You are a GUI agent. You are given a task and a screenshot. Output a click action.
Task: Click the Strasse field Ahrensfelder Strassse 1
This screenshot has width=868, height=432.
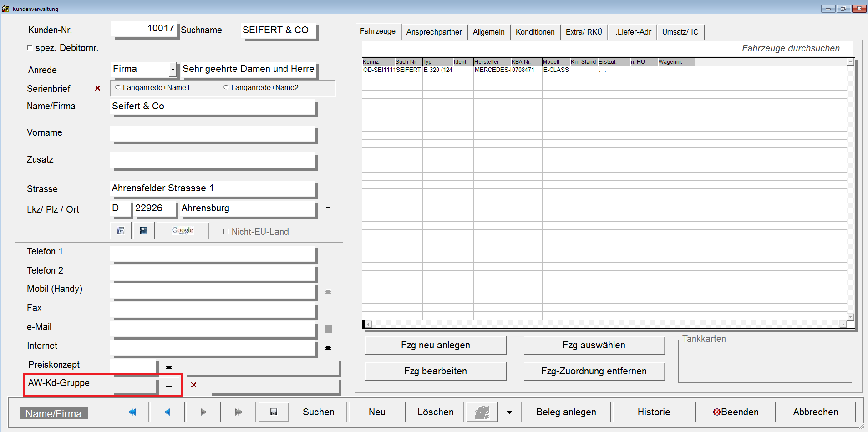point(213,189)
